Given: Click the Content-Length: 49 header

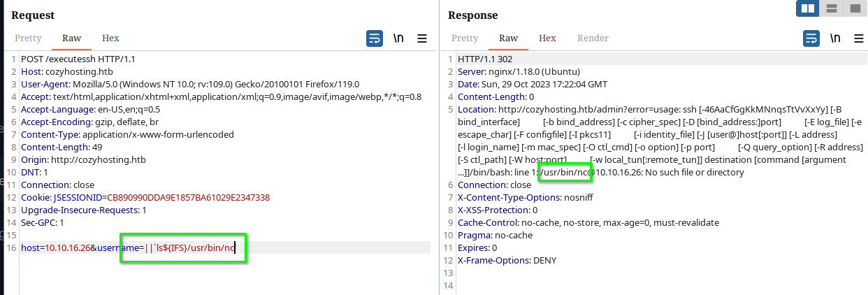Looking at the screenshot, I should coord(62,147).
